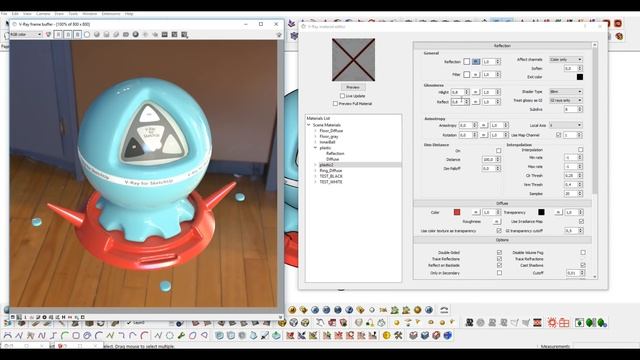
Task: Click the colored icon beside RGB color dropdown
Action: [x=48, y=35]
